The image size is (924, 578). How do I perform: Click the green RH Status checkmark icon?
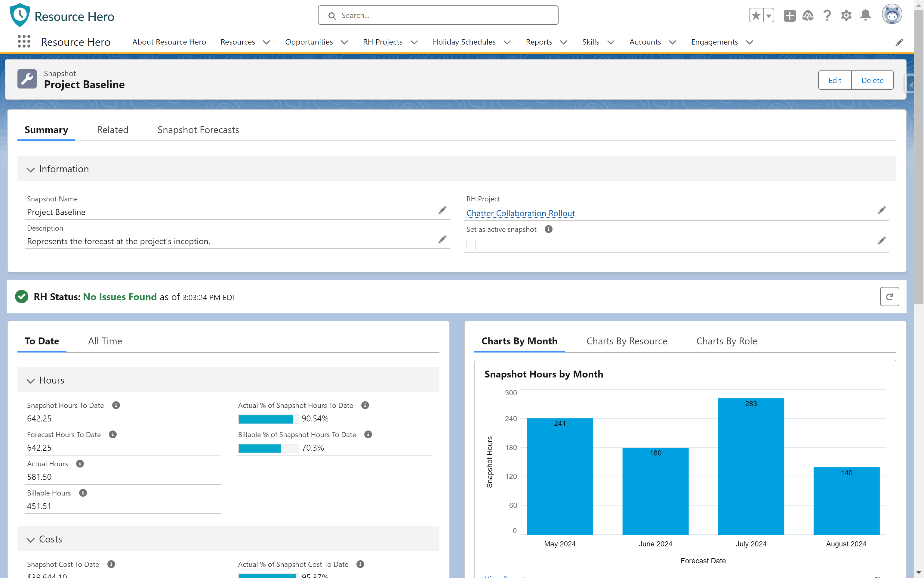point(22,297)
